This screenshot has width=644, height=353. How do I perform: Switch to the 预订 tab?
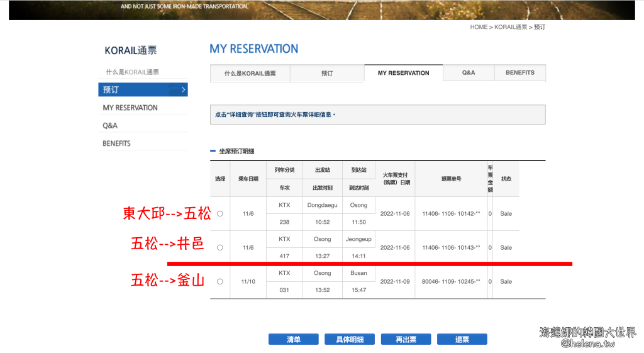coord(327,74)
